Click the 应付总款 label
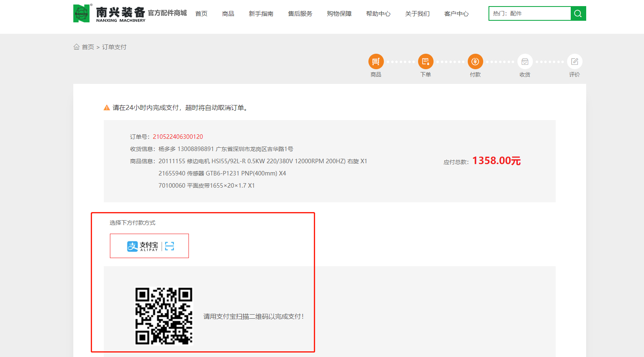The height and width of the screenshot is (357, 644). click(x=456, y=162)
